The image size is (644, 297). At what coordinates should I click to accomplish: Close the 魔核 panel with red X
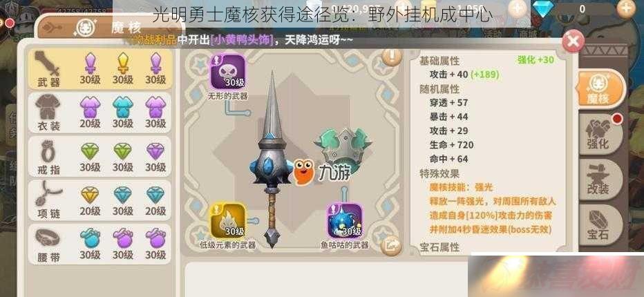[x=573, y=41]
